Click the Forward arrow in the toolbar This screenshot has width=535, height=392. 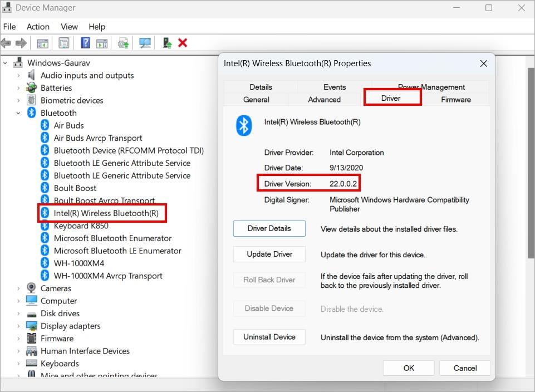tap(21, 43)
